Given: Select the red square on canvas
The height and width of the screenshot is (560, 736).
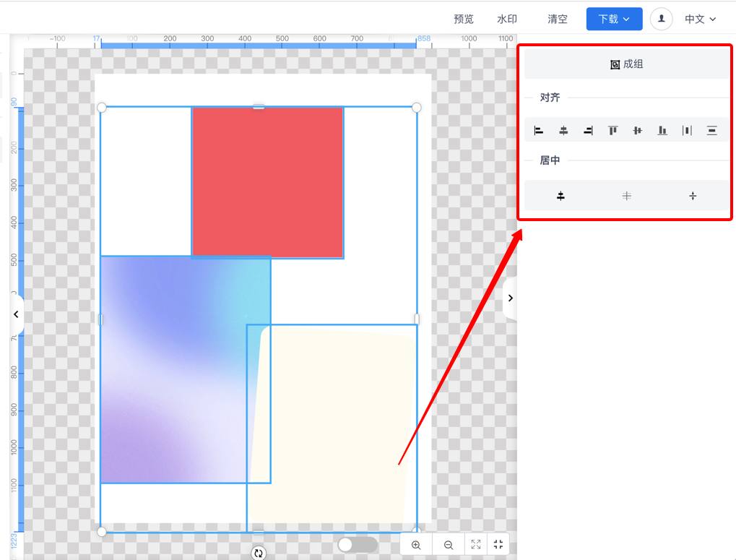Looking at the screenshot, I should pos(267,183).
